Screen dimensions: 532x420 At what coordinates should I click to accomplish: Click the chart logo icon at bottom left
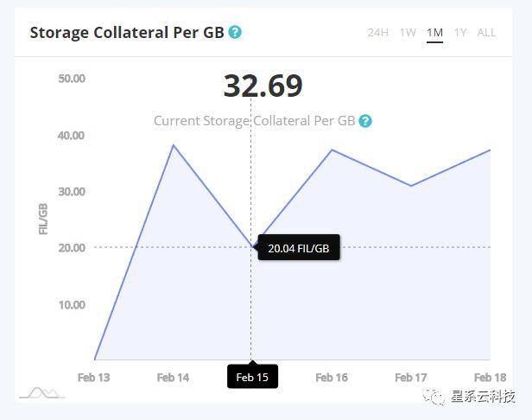coord(42,393)
